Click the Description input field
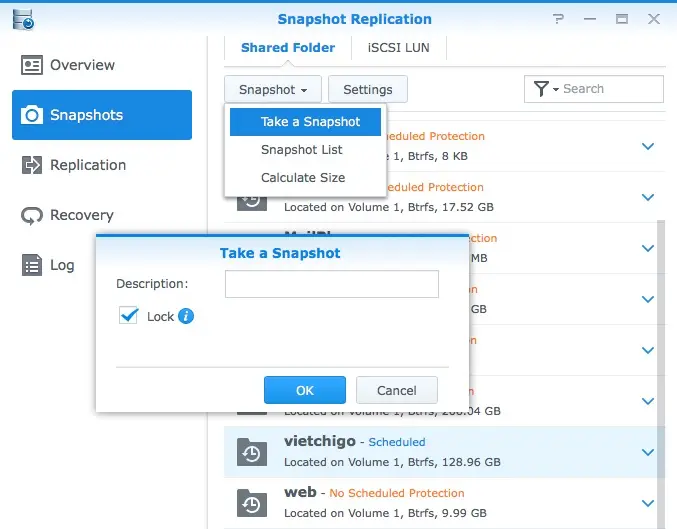 click(332, 284)
